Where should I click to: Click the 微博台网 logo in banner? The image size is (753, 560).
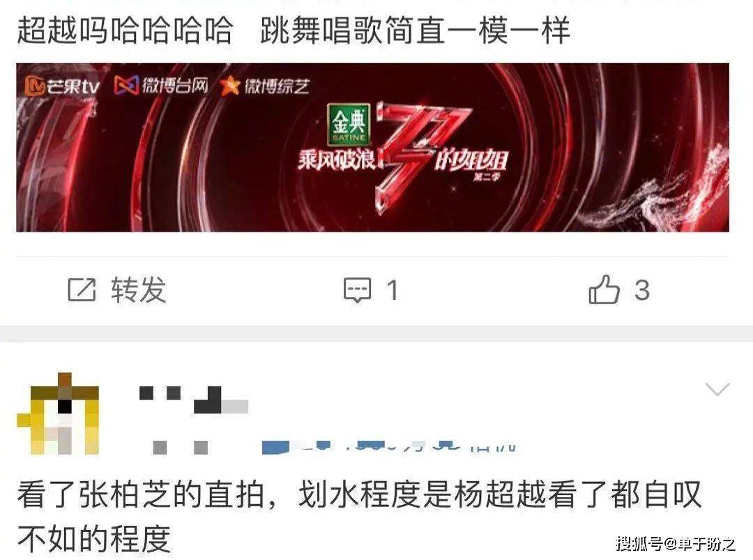coord(161,86)
